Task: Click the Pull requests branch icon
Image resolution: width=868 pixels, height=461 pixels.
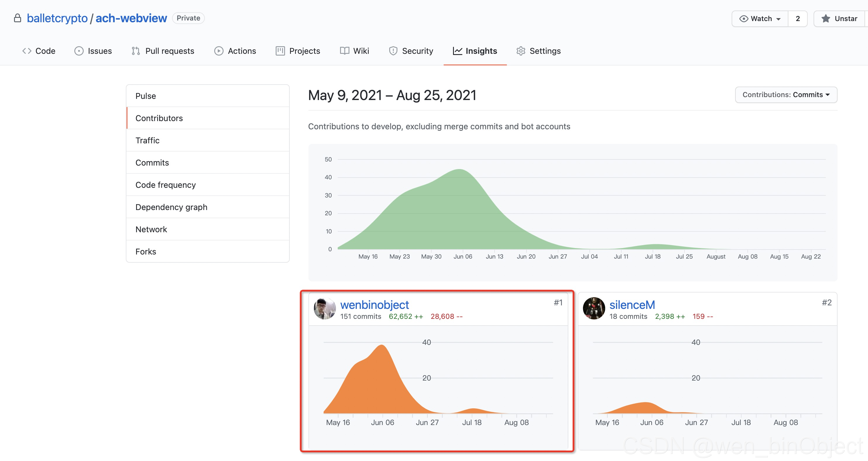Action: click(136, 51)
